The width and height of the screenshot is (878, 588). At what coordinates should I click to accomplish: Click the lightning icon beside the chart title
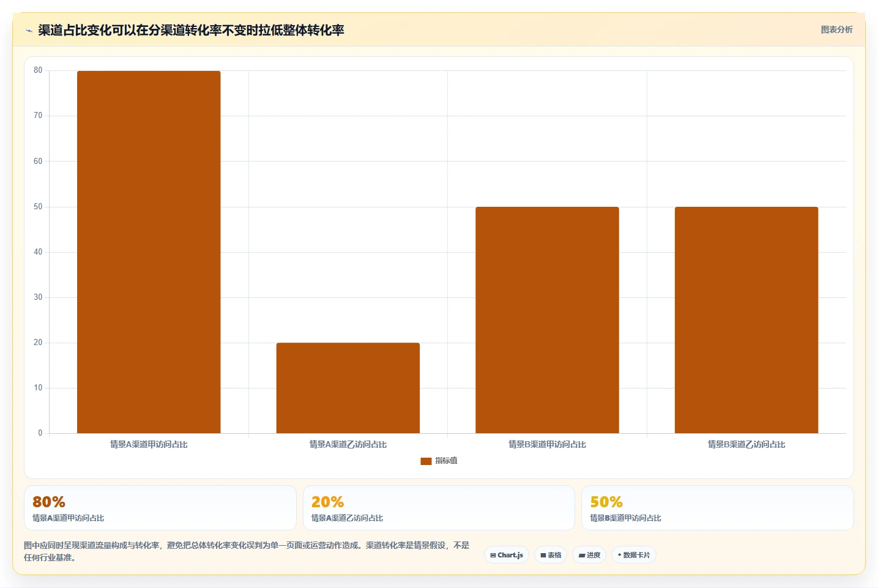(29, 31)
